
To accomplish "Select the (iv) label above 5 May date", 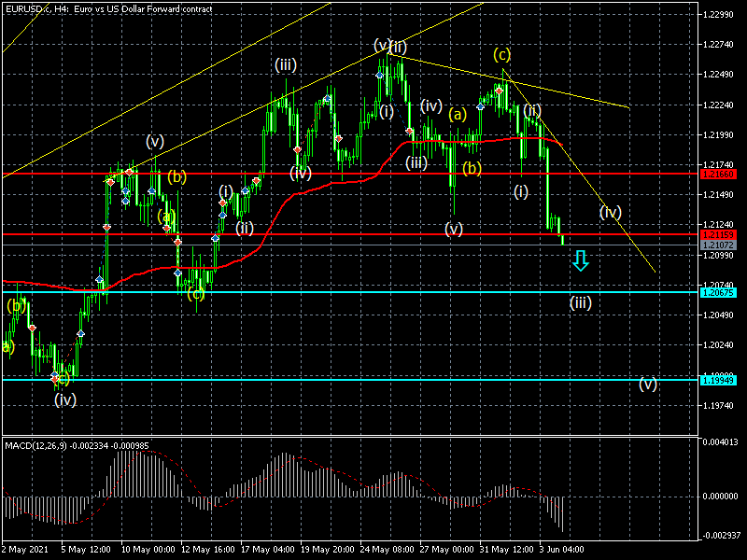I will [64, 399].
